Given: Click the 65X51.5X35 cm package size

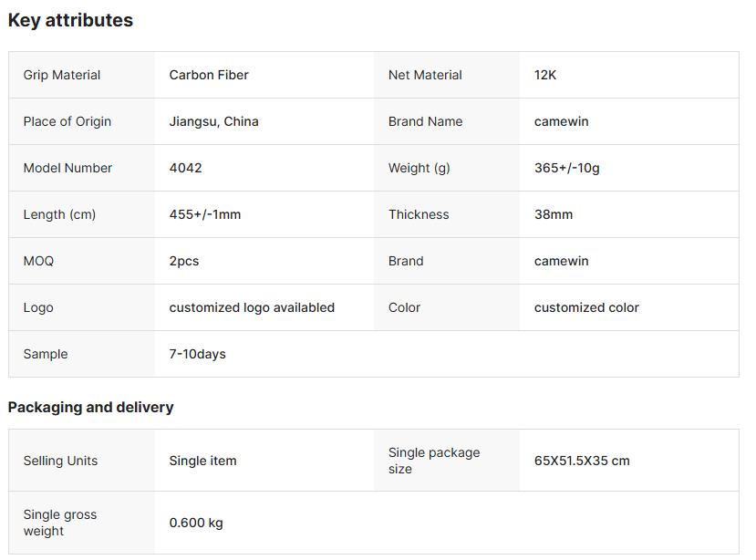Looking at the screenshot, I should click(x=582, y=461).
